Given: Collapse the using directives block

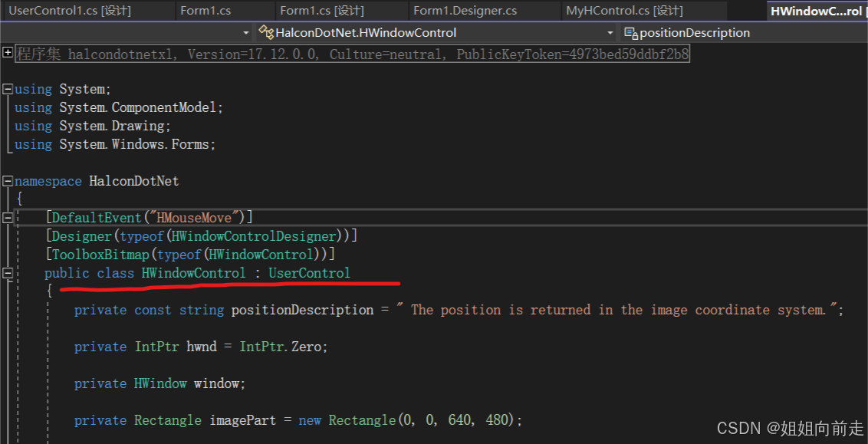Looking at the screenshot, I should click(6, 88).
